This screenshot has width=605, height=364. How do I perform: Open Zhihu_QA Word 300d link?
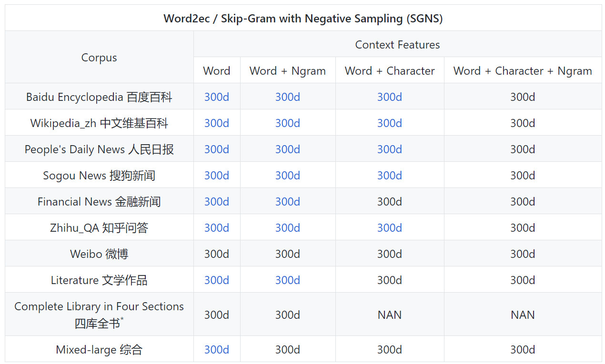point(217,228)
